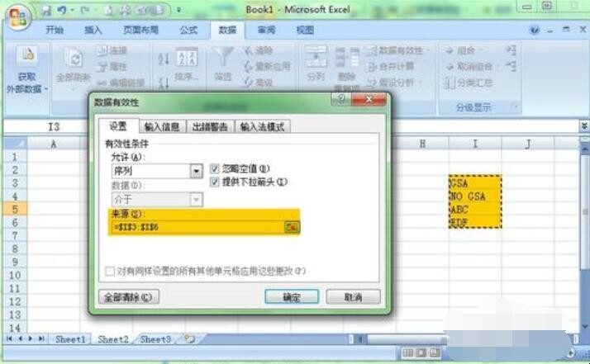Click the Name Box showing I3

click(x=54, y=127)
